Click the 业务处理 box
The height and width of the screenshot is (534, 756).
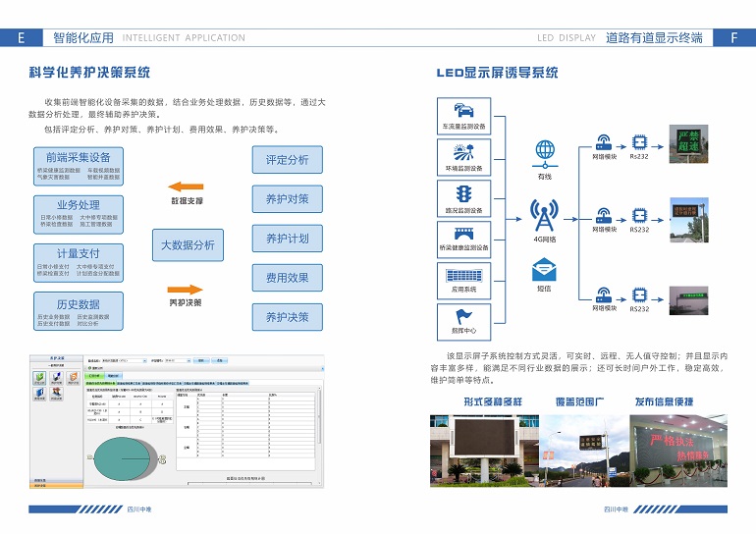[79, 214]
